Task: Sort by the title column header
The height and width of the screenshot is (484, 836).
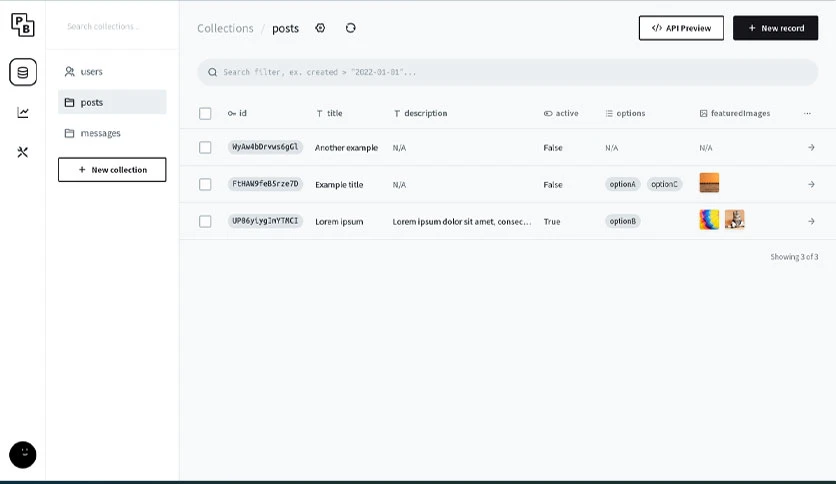Action: [x=329, y=113]
